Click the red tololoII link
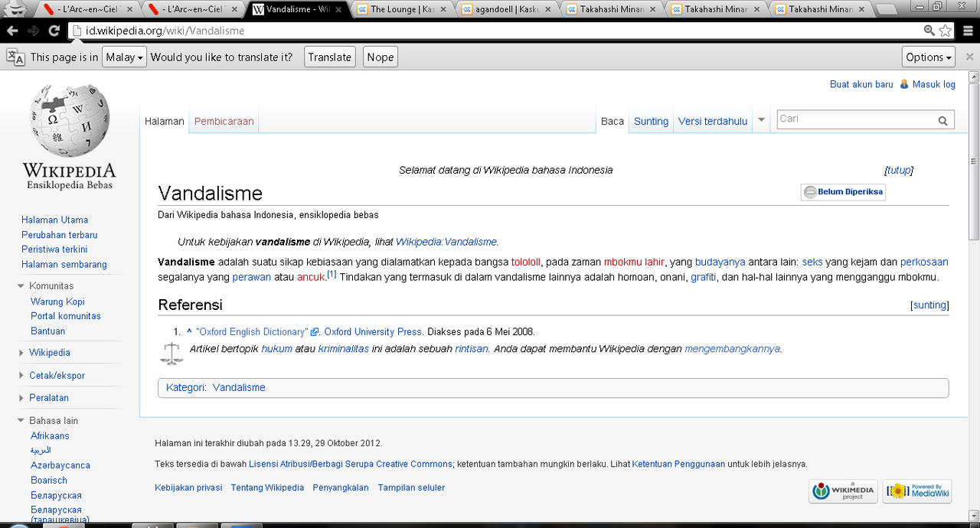The image size is (980, 528). [527, 262]
